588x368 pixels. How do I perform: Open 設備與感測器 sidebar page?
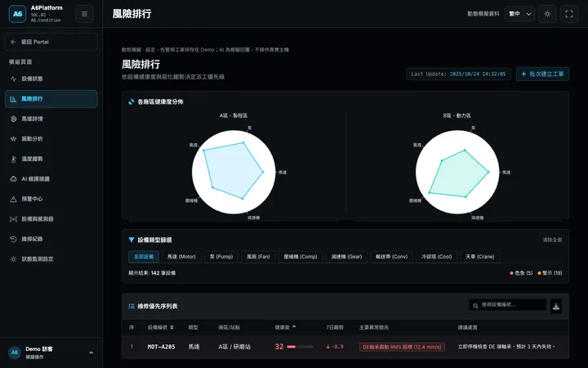[x=51, y=219]
